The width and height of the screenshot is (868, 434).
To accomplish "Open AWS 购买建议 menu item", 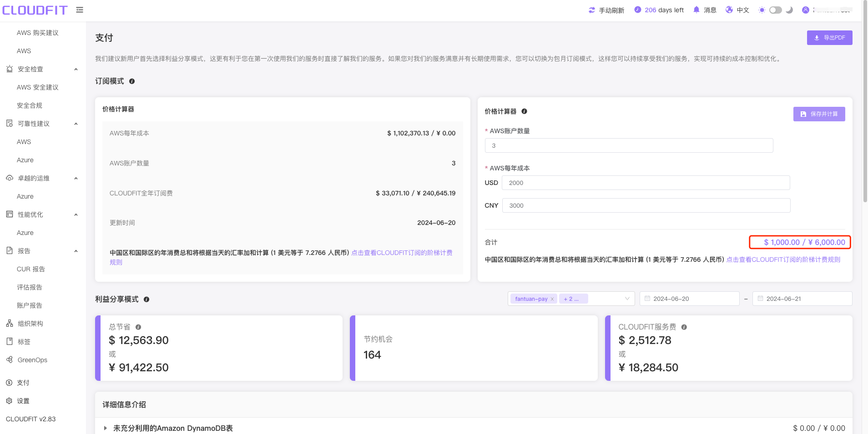I will 38,33.
